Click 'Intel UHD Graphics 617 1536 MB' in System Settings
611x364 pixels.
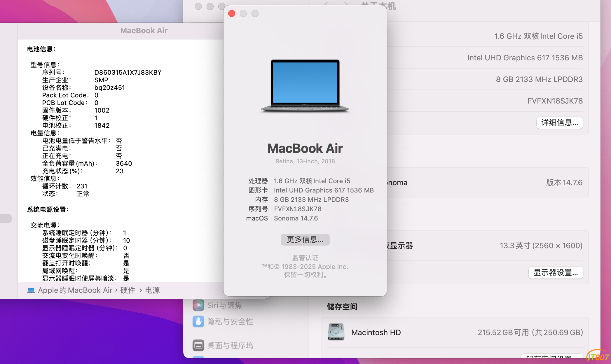point(525,58)
